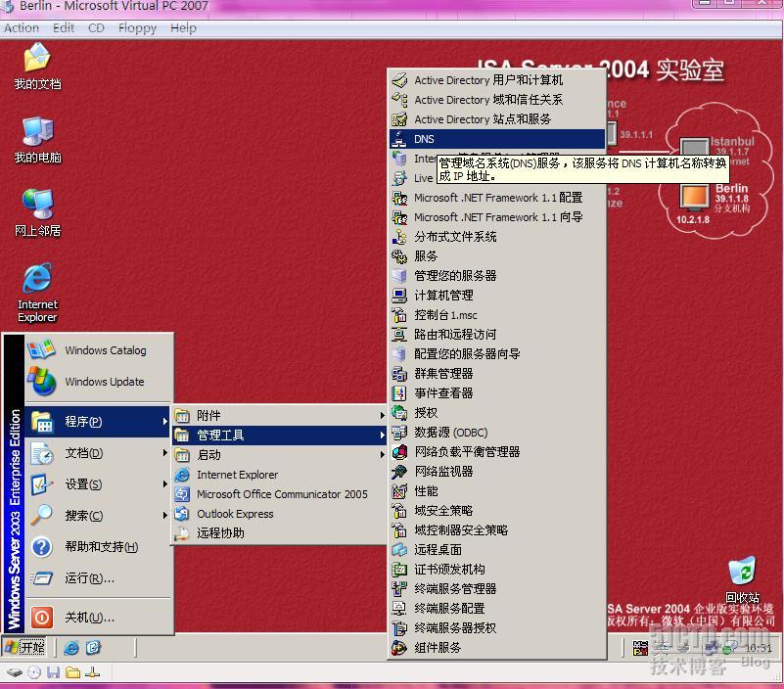Launch the DNS management console

(x=497, y=139)
